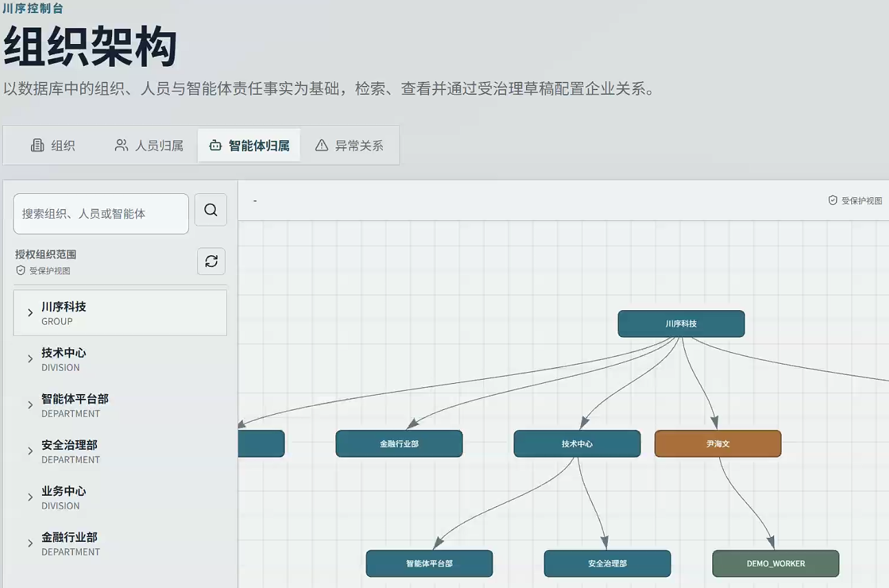Focus the 搜索组织、人员或智能体 search field
This screenshot has width=889, height=588.
point(101,213)
